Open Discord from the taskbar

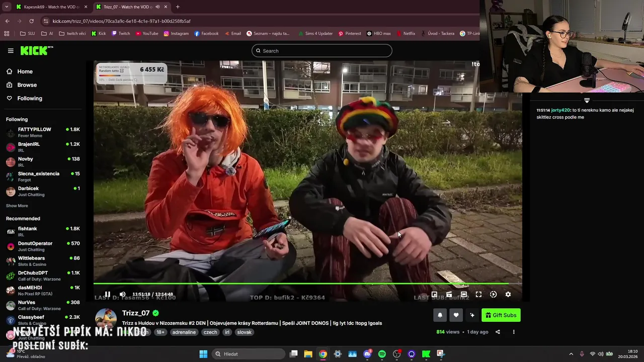tap(367, 354)
